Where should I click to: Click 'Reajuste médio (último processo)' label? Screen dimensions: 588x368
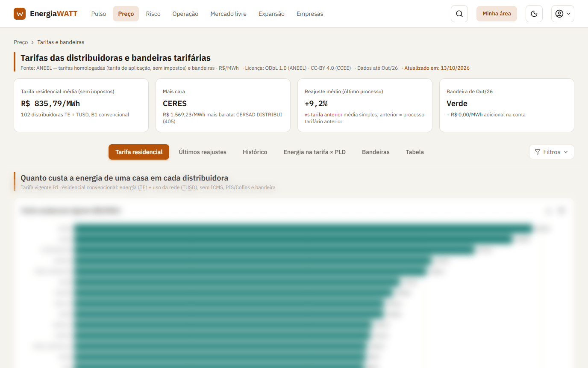(x=344, y=92)
